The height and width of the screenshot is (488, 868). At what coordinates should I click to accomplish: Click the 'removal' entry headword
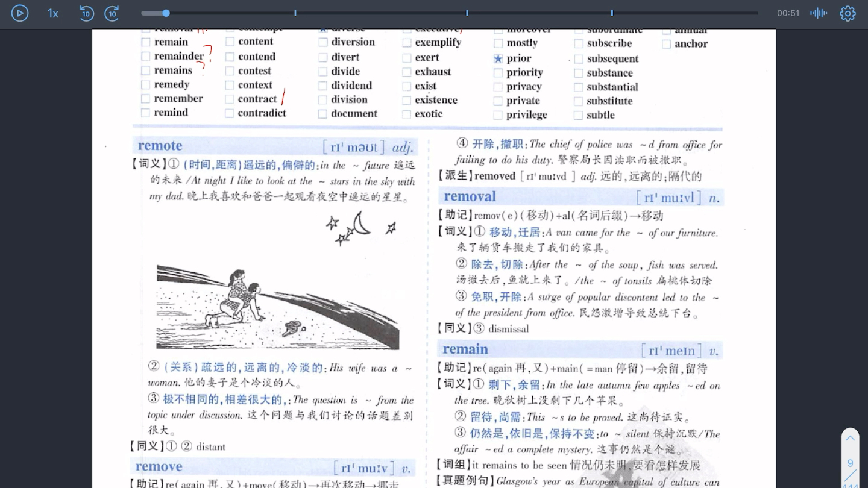pos(470,196)
